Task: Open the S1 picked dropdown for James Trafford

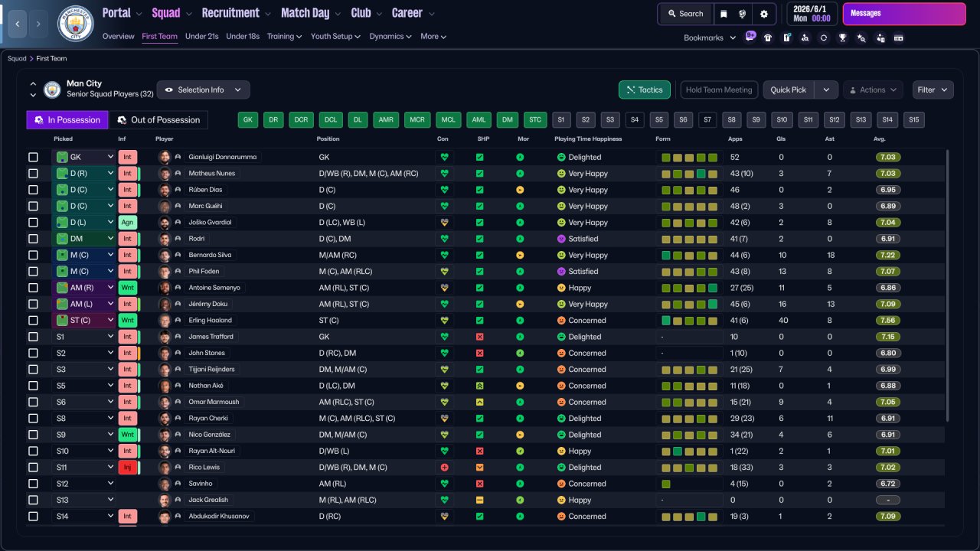Action: pos(84,337)
